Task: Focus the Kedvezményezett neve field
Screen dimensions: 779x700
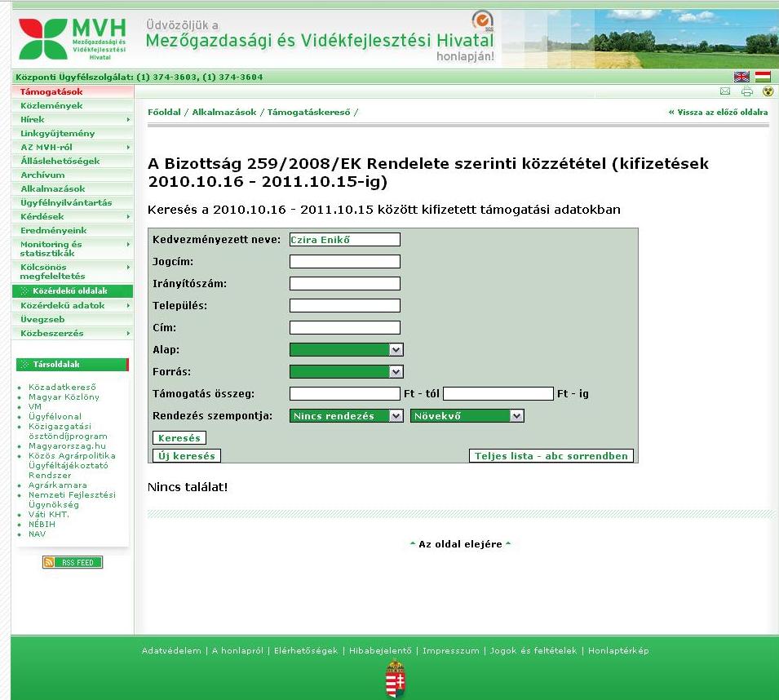Action: 345,240
